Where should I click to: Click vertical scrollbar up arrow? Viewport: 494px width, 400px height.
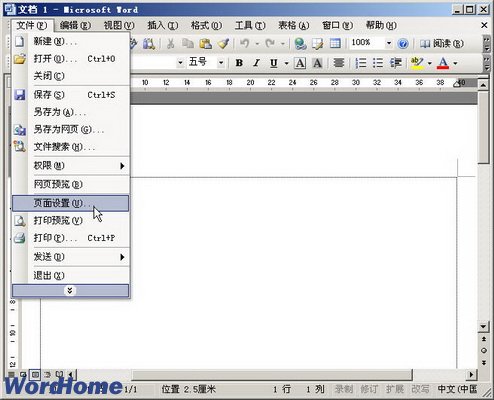483,85
